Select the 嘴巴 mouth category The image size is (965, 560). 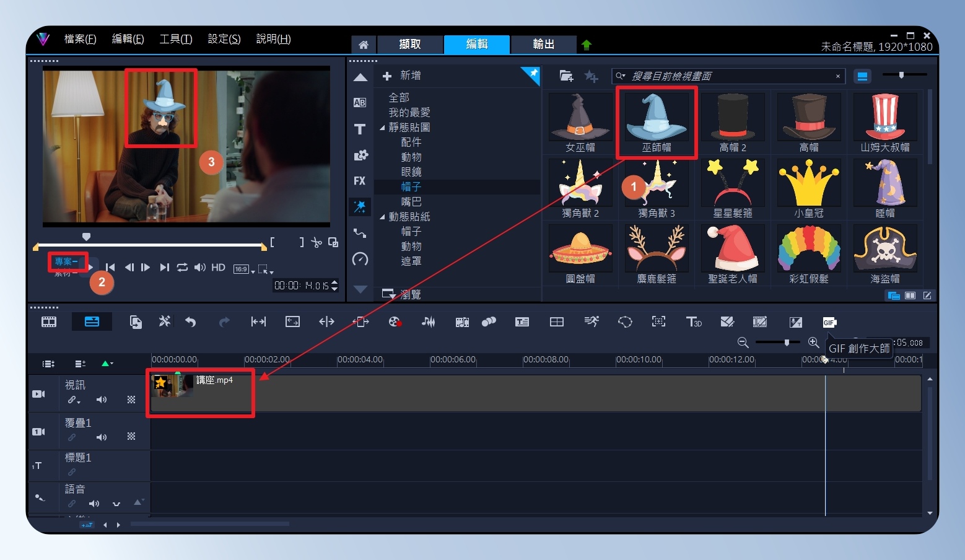411,202
